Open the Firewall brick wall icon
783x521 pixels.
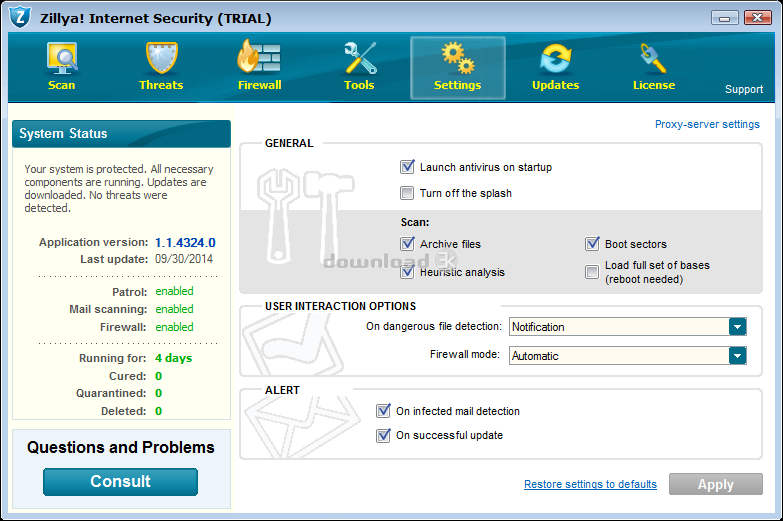[x=259, y=60]
